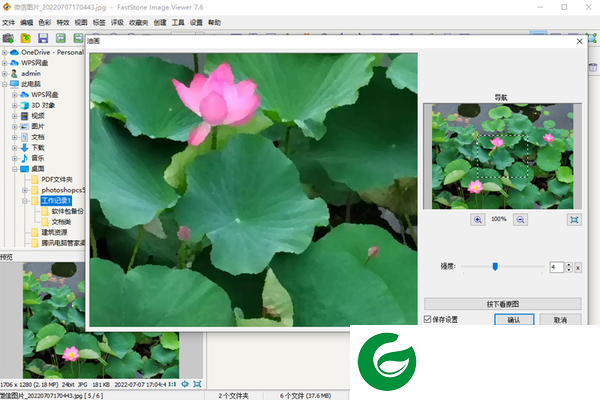Expand the 3D 对象 node
The height and width of the screenshot is (400, 600).
point(15,105)
